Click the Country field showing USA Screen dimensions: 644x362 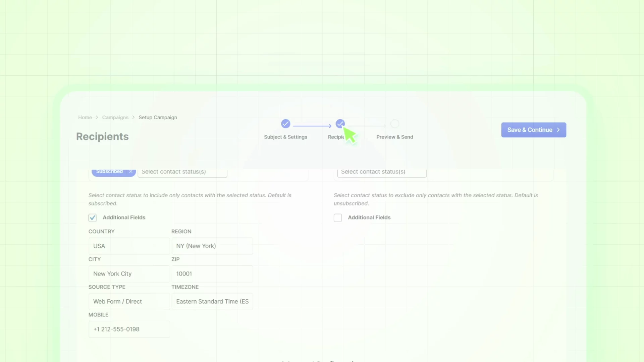[x=129, y=246]
